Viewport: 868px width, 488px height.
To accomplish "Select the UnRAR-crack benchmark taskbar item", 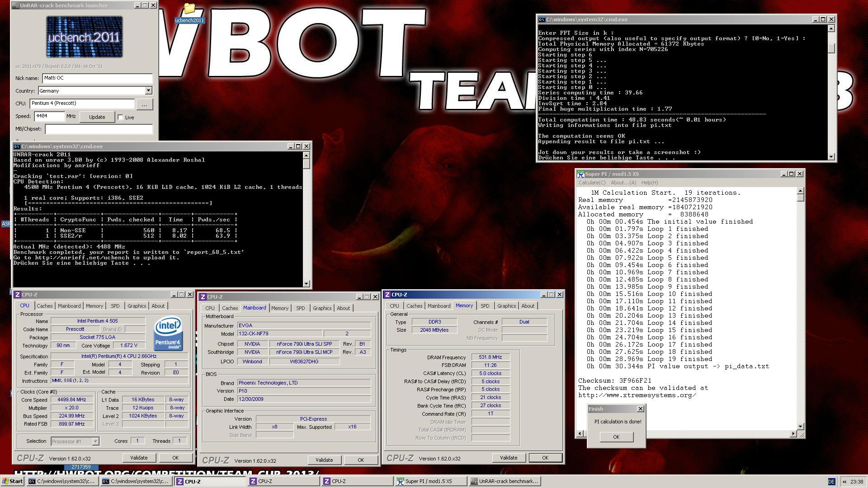I will coord(504,481).
